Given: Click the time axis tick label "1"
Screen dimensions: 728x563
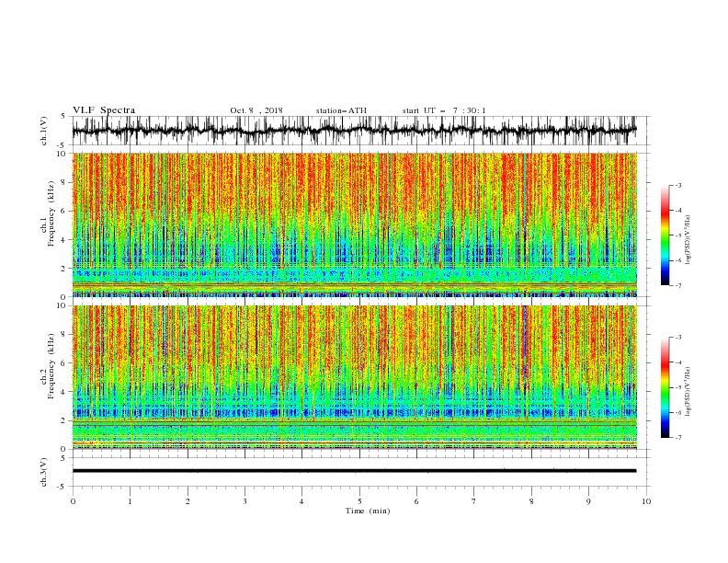Looking at the screenshot, I should click(x=130, y=501).
